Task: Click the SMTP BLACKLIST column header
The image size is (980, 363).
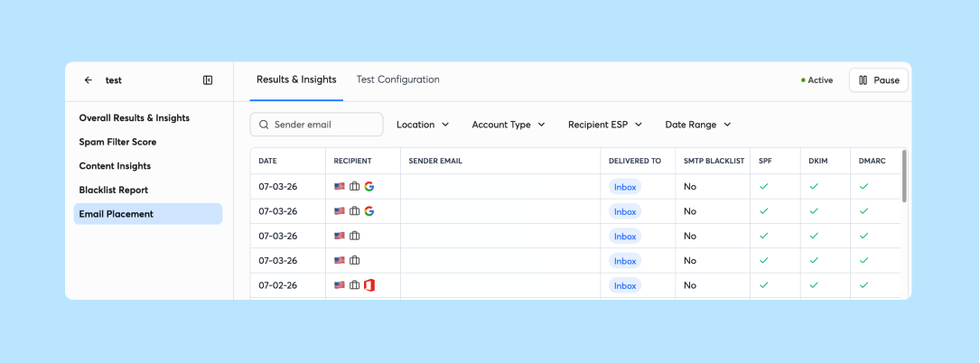Action: [714, 162]
